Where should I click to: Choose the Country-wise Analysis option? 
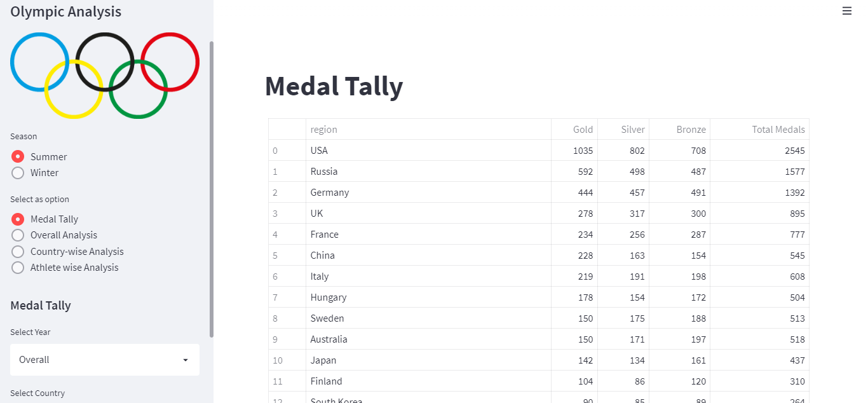coord(17,251)
